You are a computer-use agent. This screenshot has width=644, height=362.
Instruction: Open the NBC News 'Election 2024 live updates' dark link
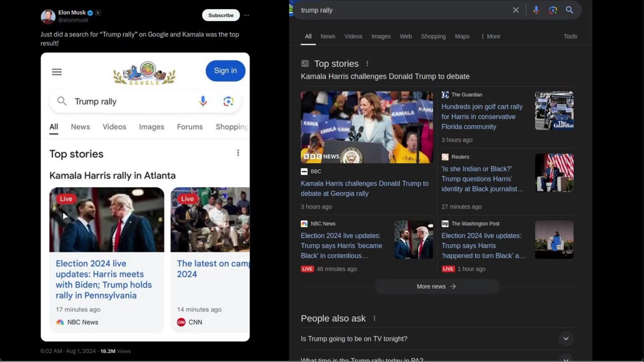(342, 246)
